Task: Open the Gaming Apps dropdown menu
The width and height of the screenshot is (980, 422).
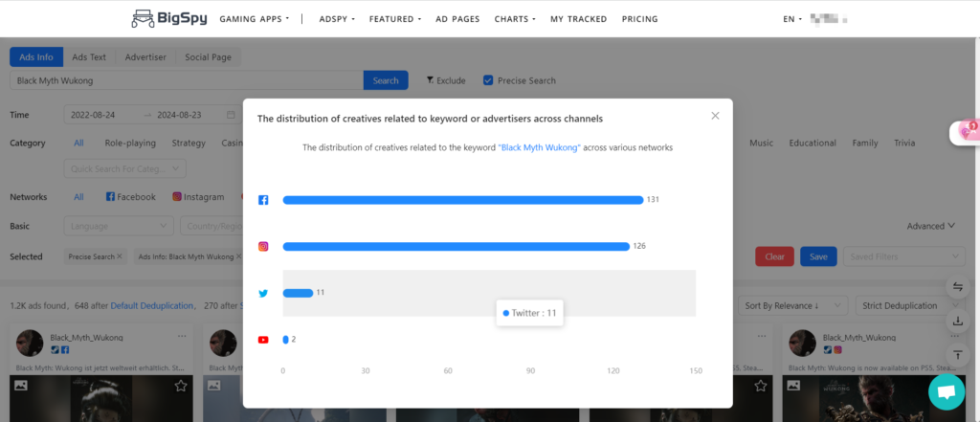Action: click(254, 19)
